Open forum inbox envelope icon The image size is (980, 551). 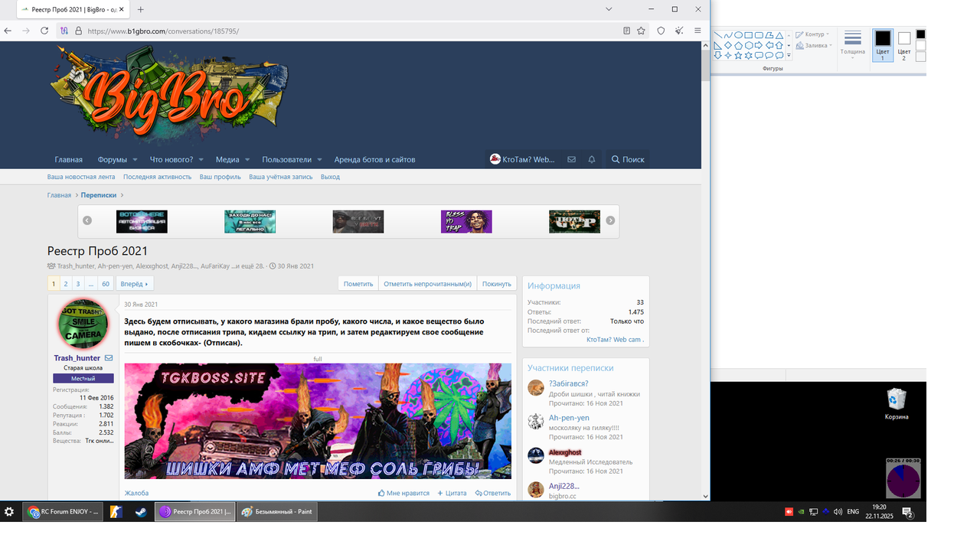(x=571, y=159)
